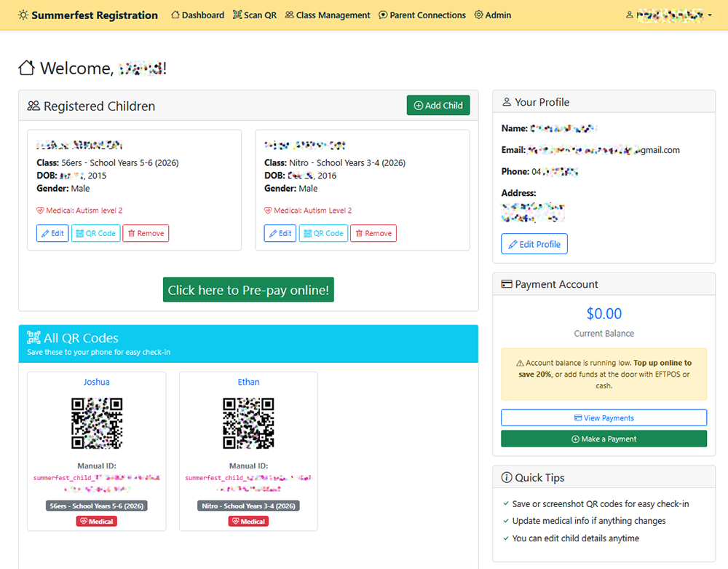This screenshot has height=569, width=728.
Task: Edit the Nitro class child
Action: [x=280, y=233]
